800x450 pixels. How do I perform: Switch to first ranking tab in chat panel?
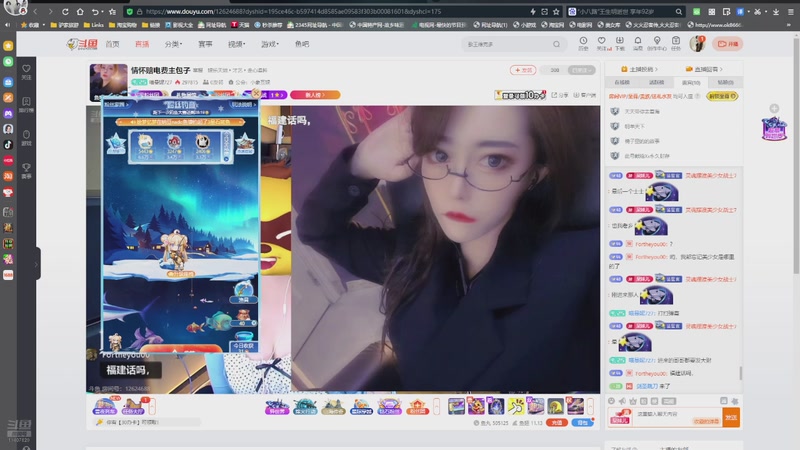(622, 82)
